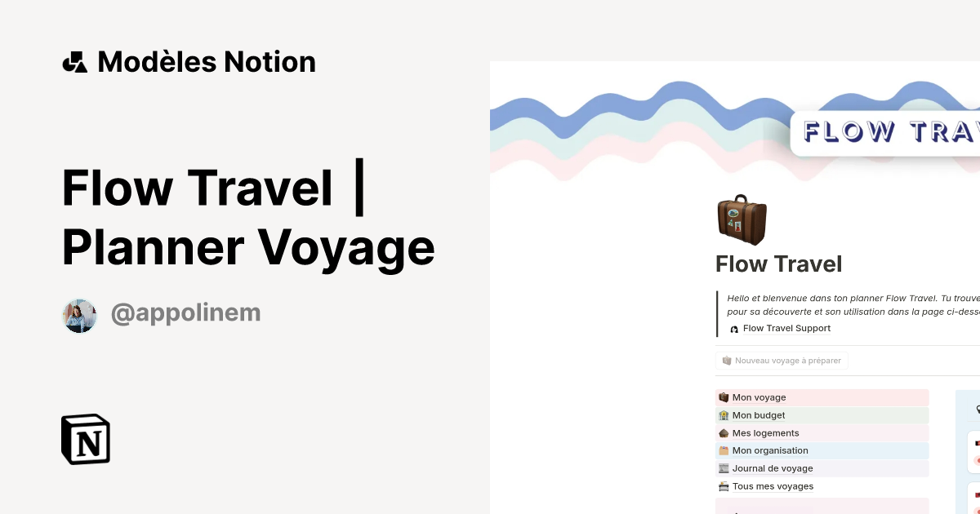
Task: Click the luggage icon beside Tous mes voyages
Action: click(x=724, y=486)
